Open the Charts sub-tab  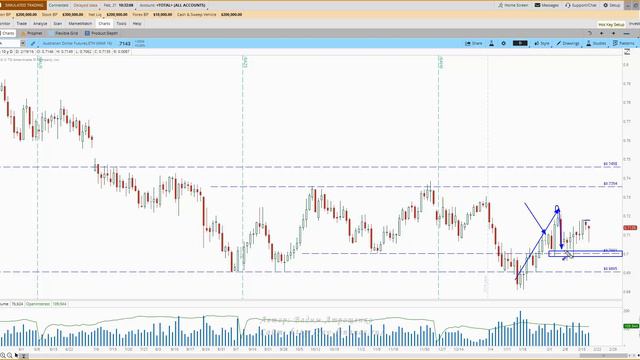tap(7, 33)
